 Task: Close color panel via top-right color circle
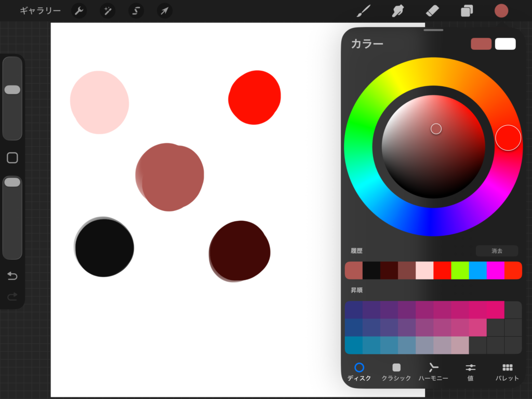pos(501,11)
